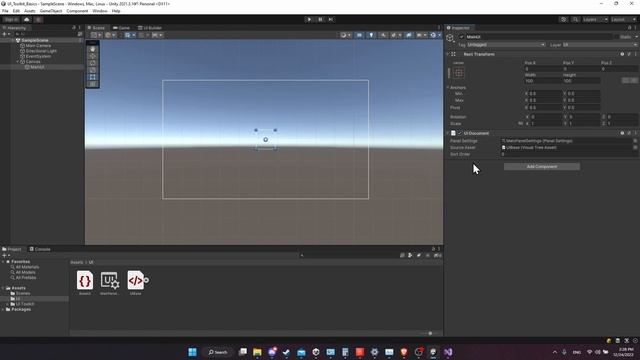
Task: Open scene draw mode dropdown
Action: [x=346, y=35]
